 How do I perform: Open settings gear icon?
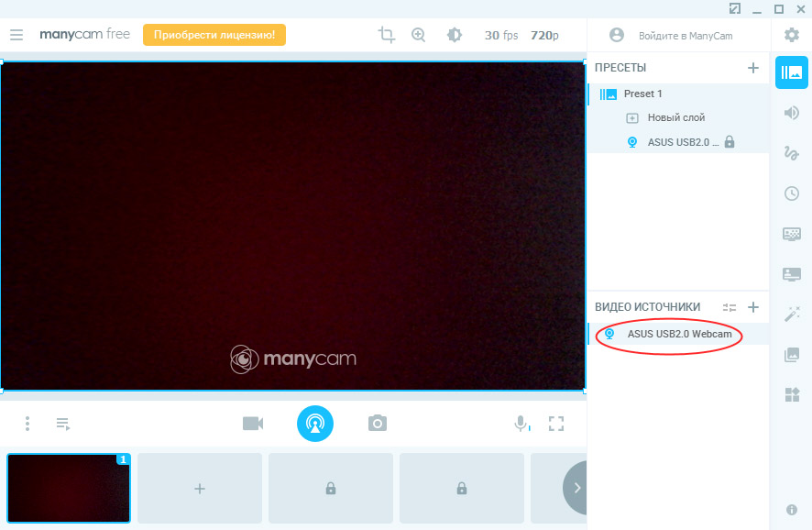(x=791, y=35)
